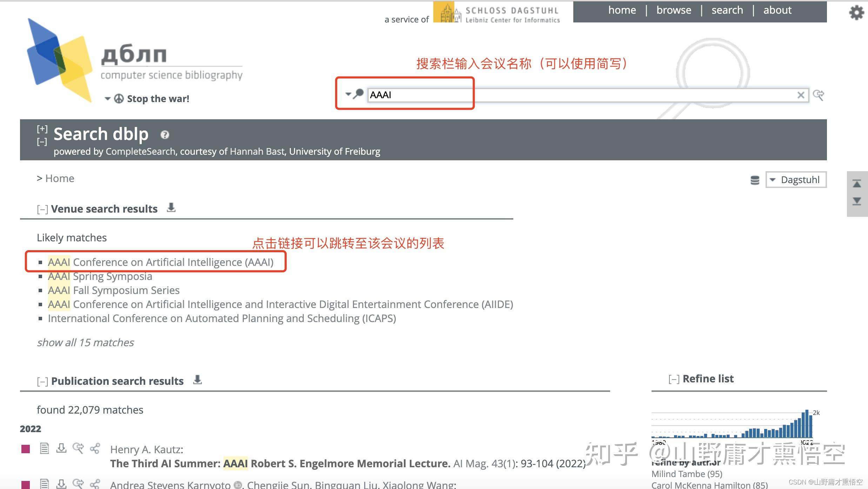Open AAAI Spring Symposia link
The image size is (868, 489).
click(x=100, y=276)
